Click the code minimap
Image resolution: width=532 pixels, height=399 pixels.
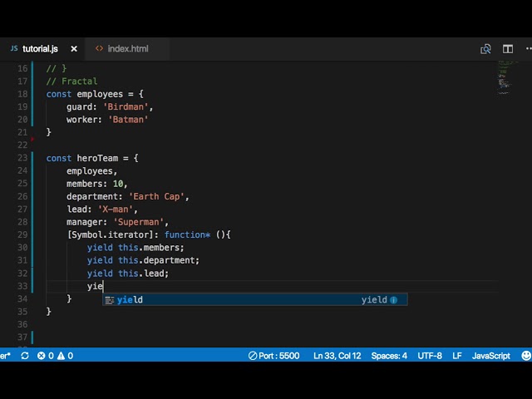[x=508, y=77]
